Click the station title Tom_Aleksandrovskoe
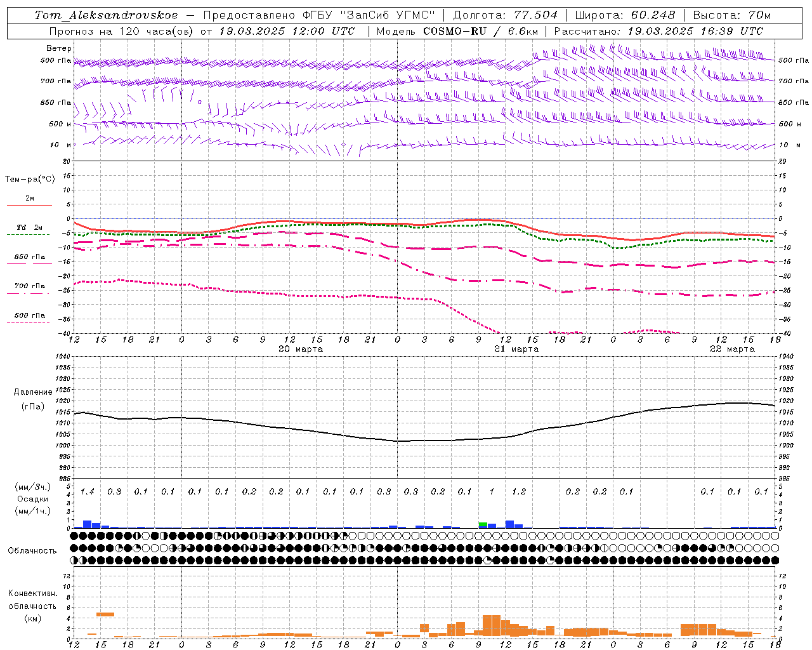The width and height of the screenshot is (812, 650). [x=106, y=15]
